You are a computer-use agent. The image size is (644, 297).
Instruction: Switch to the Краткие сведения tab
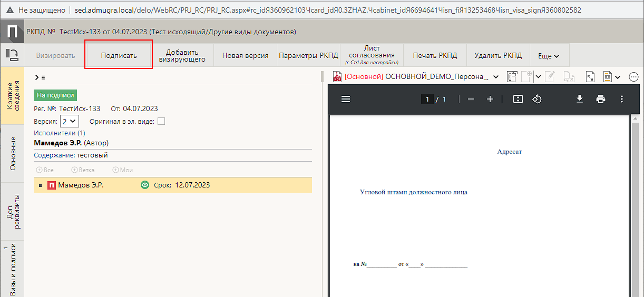pos(12,95)
